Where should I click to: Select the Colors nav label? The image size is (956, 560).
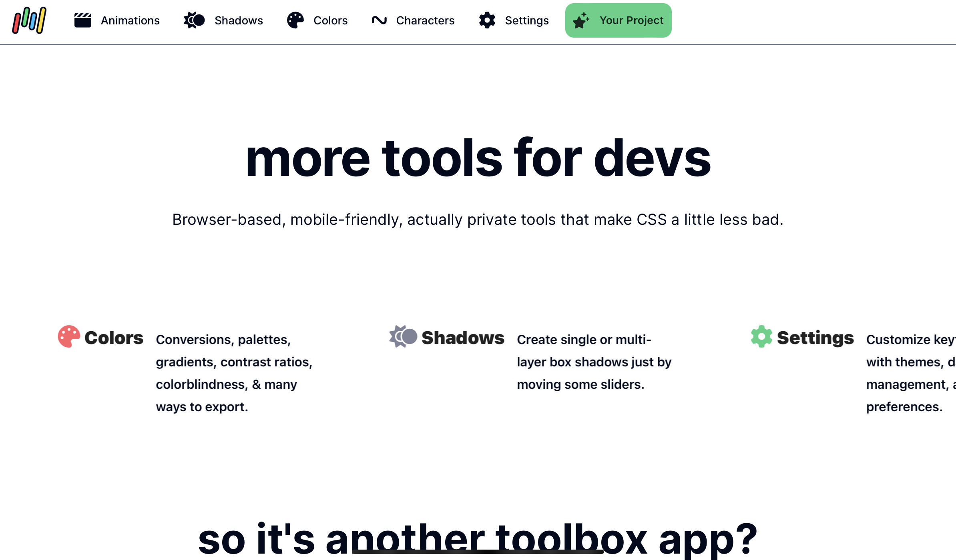point(330,20)
